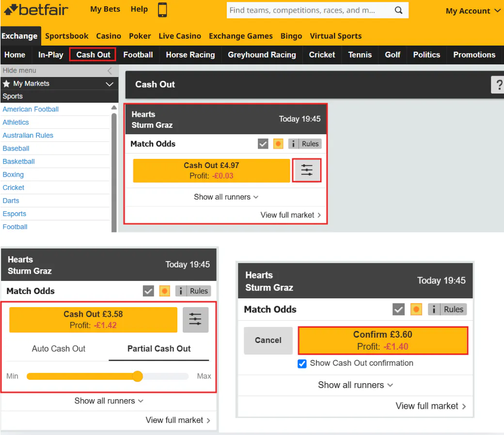
Task: Open American Football in sports list
Action: (x=31, y=109)
